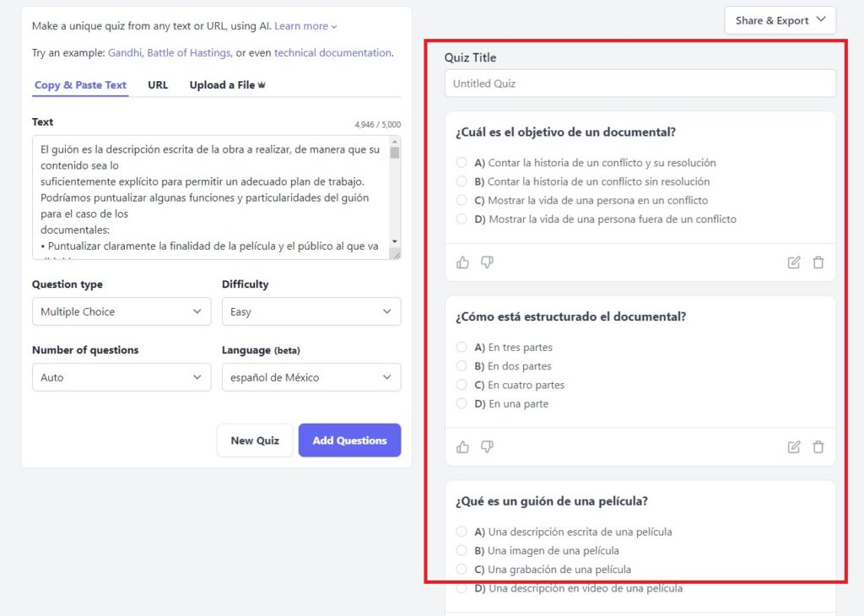Pick answer A 'Una descripción escrita de una película'
864x616 pixels.
click(462, 532)
